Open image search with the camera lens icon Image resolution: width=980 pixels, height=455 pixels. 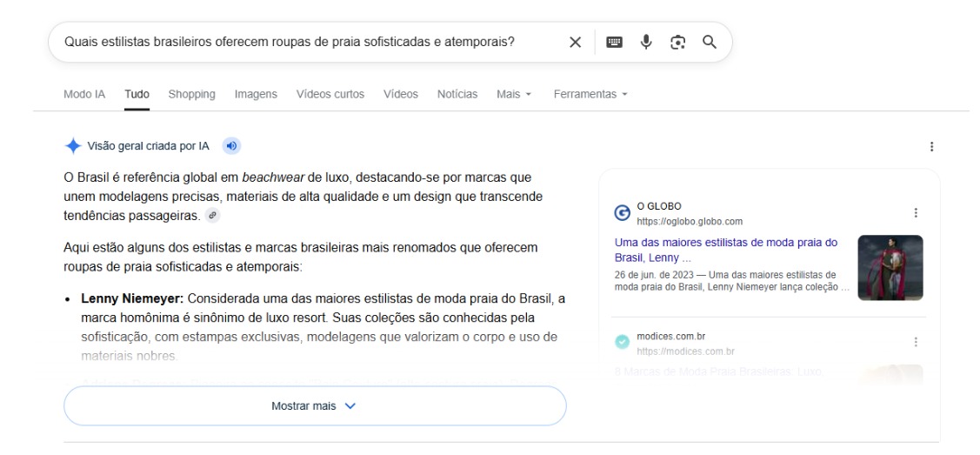coord(678,42)
